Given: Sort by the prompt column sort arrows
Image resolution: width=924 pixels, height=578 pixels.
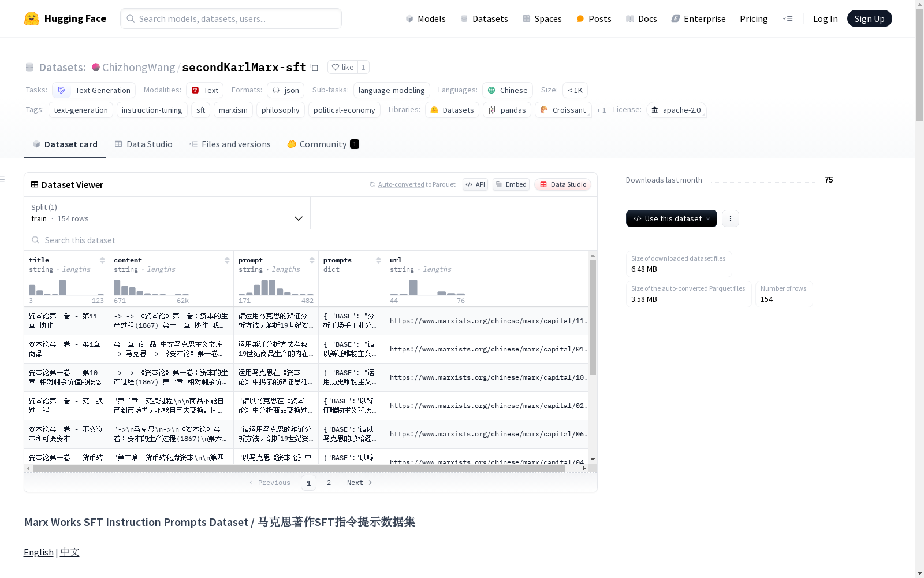Looking at the screenshot, I should pos(312,260).
